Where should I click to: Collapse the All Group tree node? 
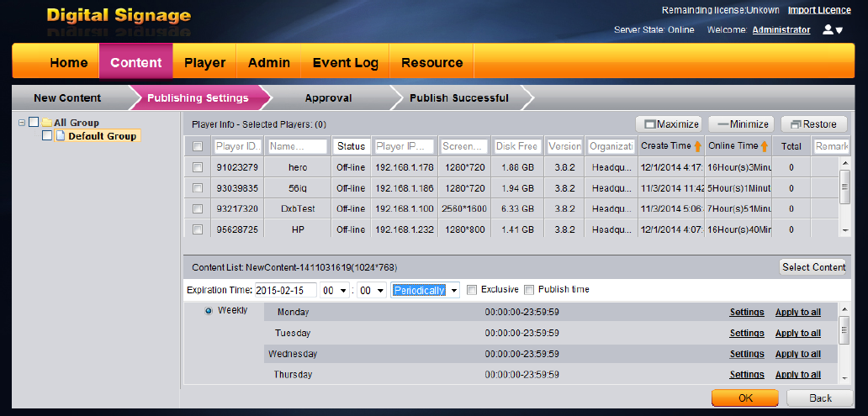coord(22,122)
